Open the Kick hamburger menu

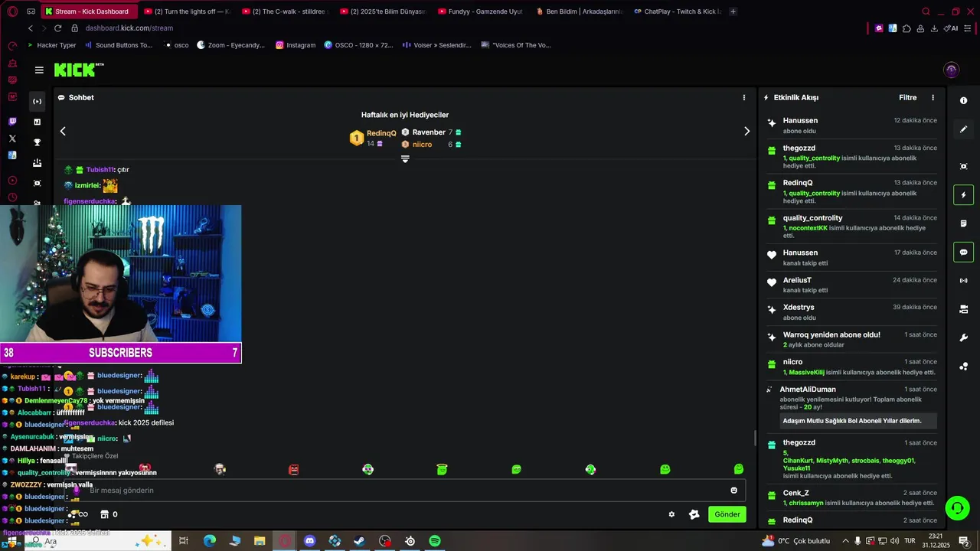pos(39,70)
